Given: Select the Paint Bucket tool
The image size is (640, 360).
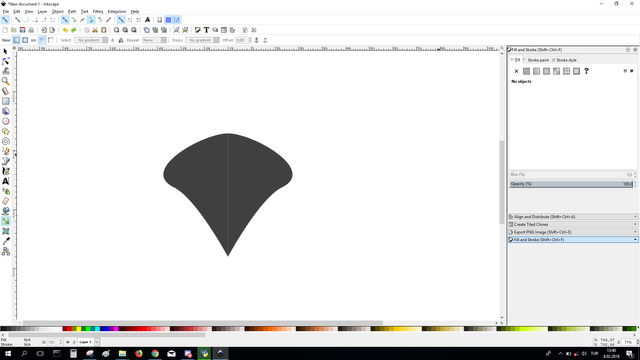Looking at the screenshot, I should 5,211.
